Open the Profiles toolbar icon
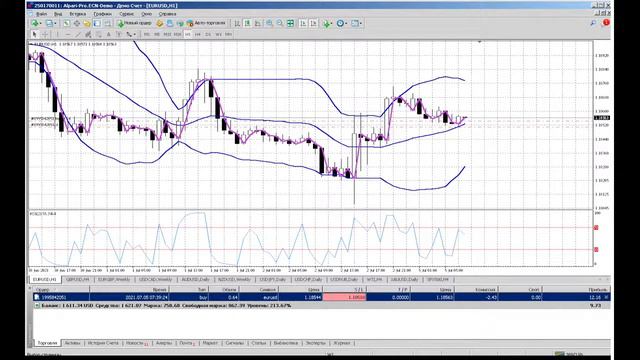 point(49,23)
